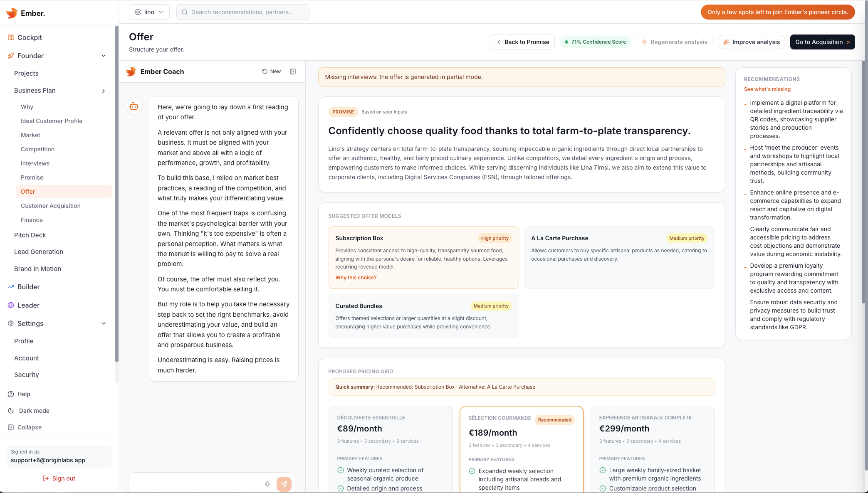Viewport: 868px width, 493px height.
Task: Enable Dark mode
Action: coord(33,411)
